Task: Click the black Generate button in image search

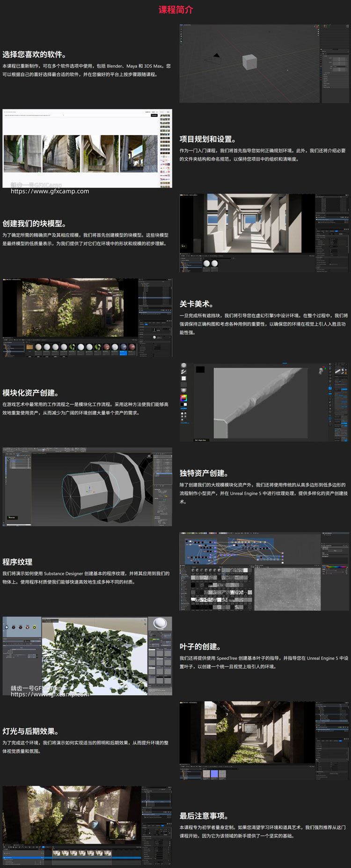Action: coord(154,115)
